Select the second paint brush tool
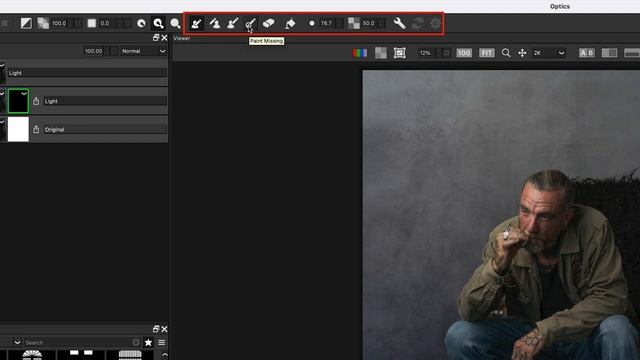Image resolution: width=640 pixels, height=360 pixels. click(215, 23)
